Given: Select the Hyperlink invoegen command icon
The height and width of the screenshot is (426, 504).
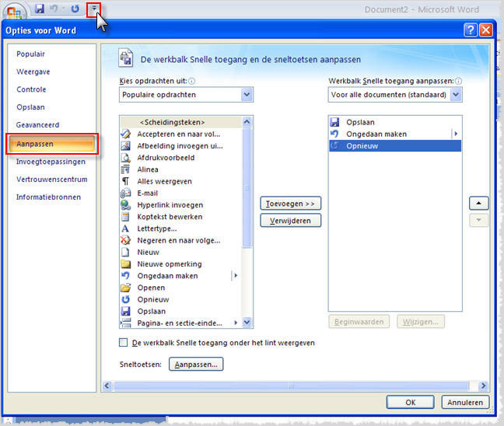Looking at the screenshot, I should [x=125, y=205].
